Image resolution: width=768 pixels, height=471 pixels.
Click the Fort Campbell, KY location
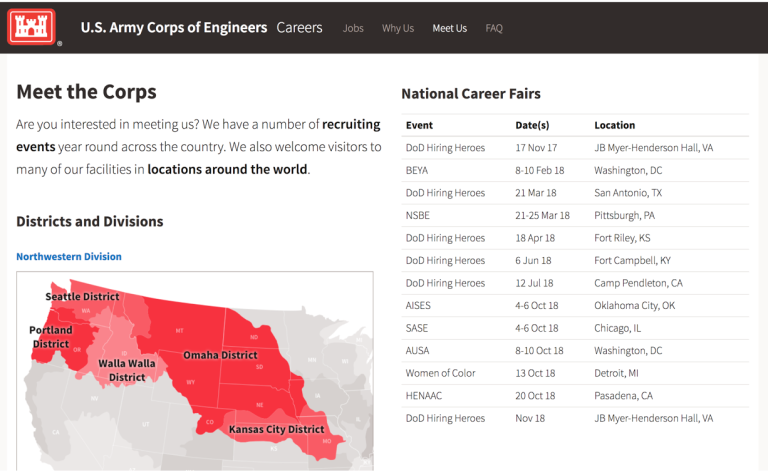pyautogui.click(x=632, y=260)
